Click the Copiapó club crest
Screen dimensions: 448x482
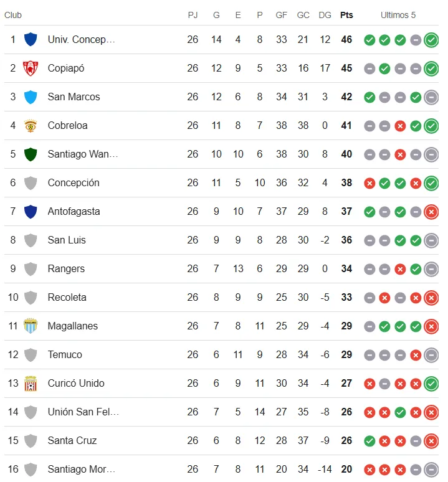coord(30,68)
